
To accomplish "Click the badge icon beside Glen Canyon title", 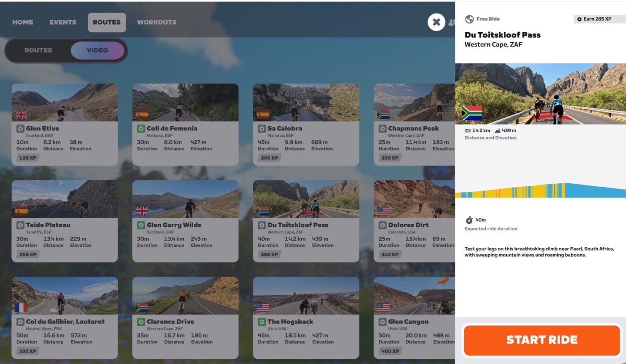I will coord(382,322).
